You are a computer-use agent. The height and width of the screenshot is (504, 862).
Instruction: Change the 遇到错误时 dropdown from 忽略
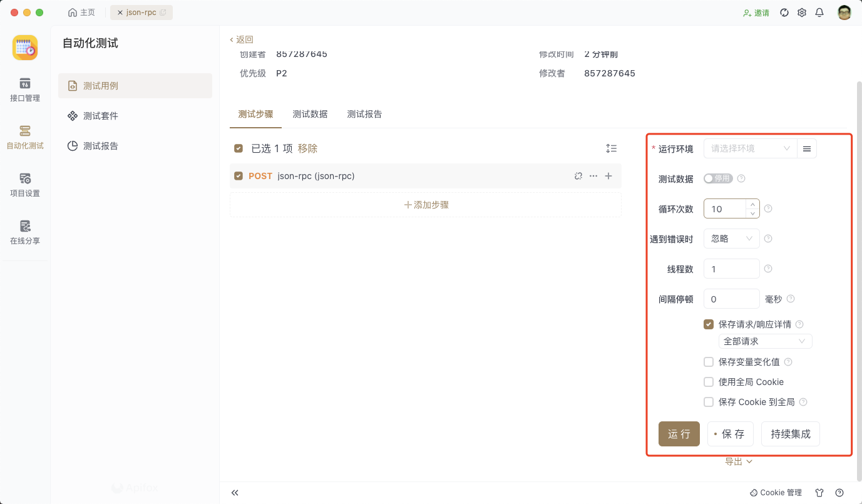[731, 239]
